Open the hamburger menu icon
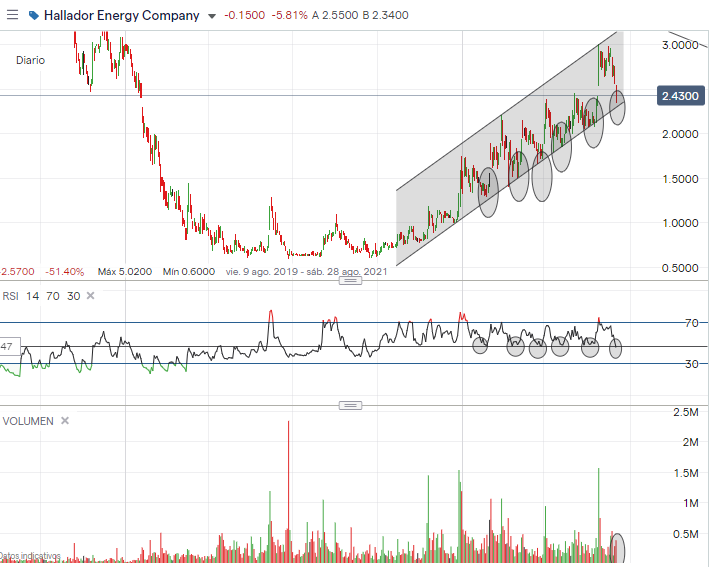The image size is (709, 567). point(12,15)
